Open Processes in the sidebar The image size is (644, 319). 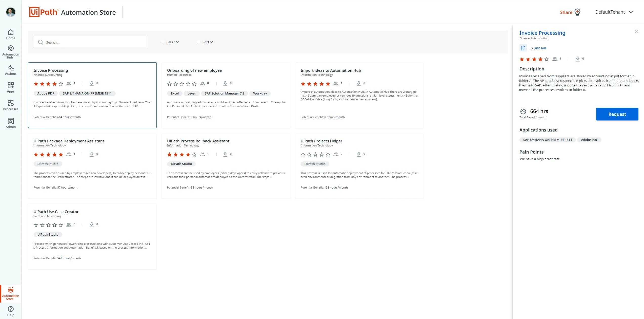pos(11,105)
